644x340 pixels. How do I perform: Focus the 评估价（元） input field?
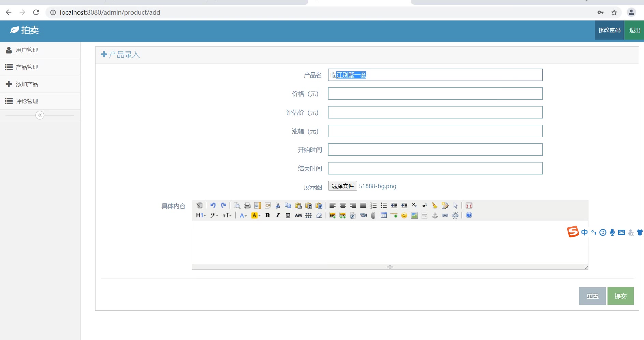tap(435, 112)
